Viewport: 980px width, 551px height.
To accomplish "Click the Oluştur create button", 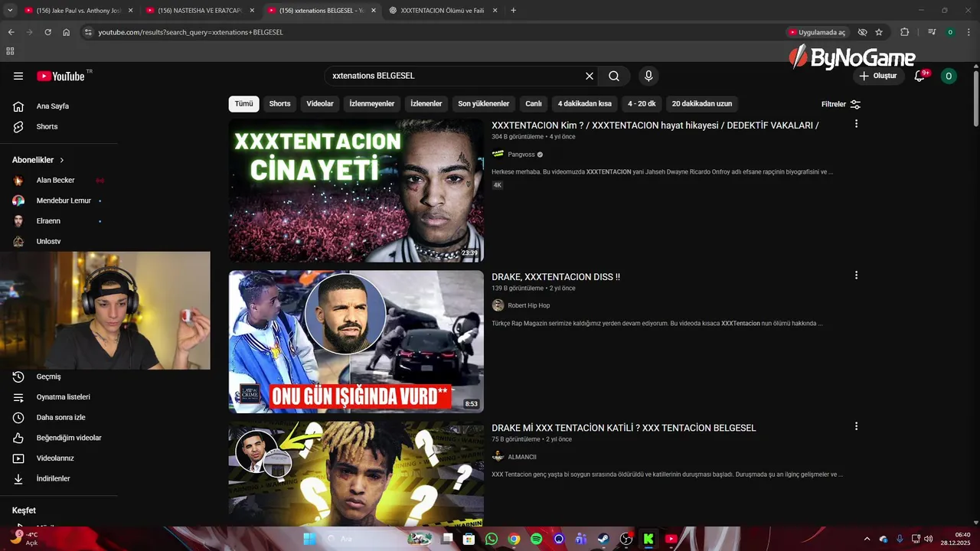I will pos(878,76).
